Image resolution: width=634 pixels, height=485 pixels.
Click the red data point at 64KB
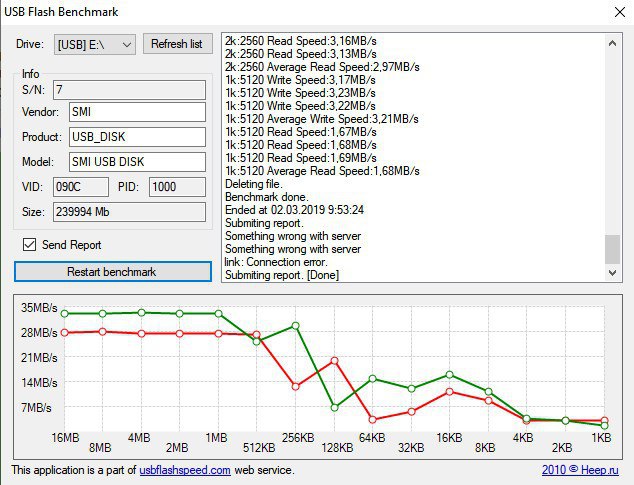(373, 419)
